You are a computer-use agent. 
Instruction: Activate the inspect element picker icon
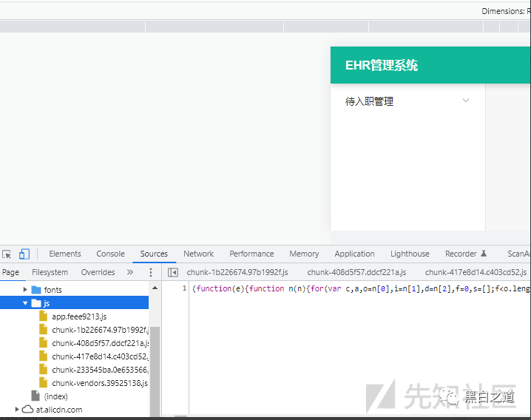(7, 254)
